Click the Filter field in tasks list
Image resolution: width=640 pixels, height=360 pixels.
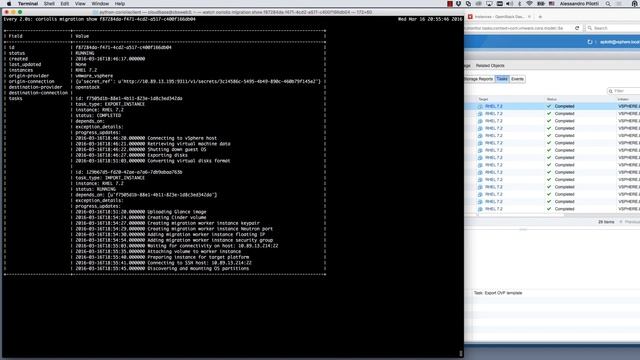[624, 91]
